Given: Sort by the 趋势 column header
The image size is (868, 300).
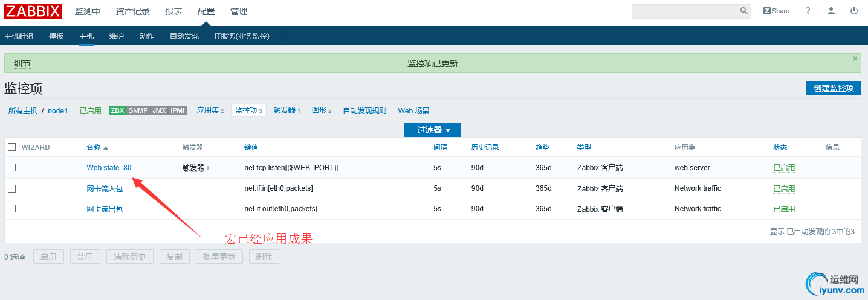Looking at the screenshot, I should (543, 147).
